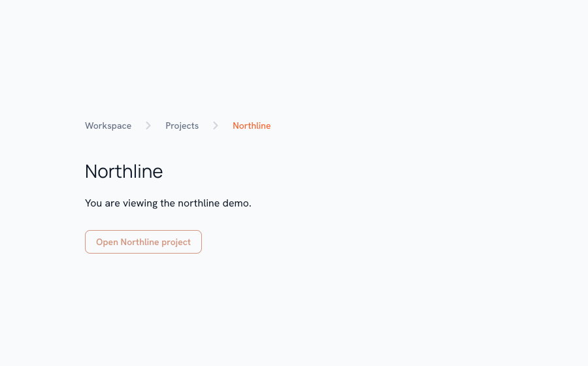This screenshot has width=588, height=366.
Task: Click the chevron separator after Projects
Action: (x=215, y=125)
